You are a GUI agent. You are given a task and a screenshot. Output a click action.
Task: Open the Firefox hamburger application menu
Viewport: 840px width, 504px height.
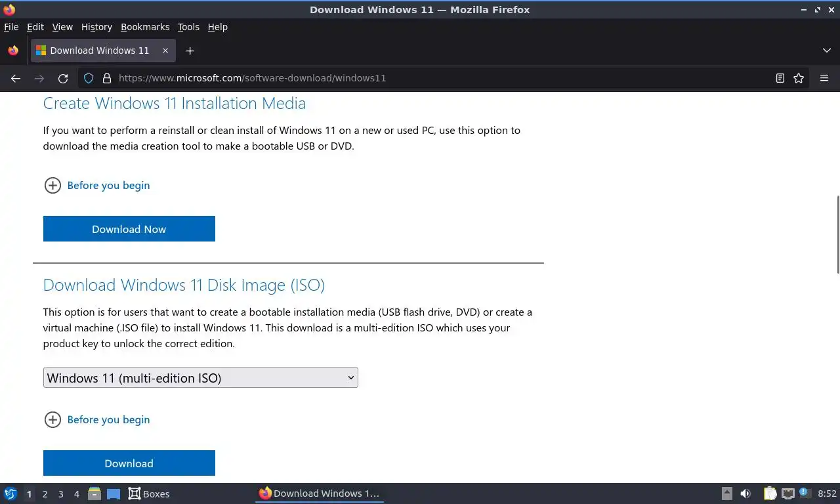[824, 78]
